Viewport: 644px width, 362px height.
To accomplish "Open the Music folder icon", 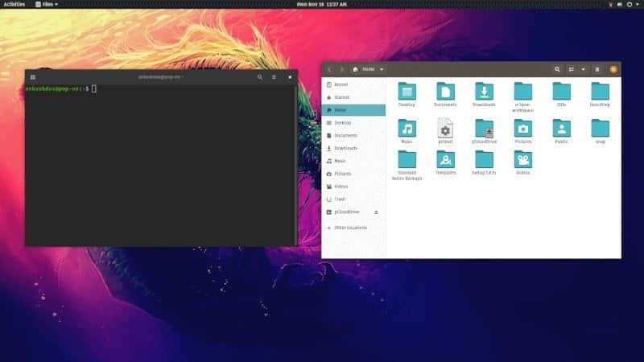I will (x=407, y=128).
